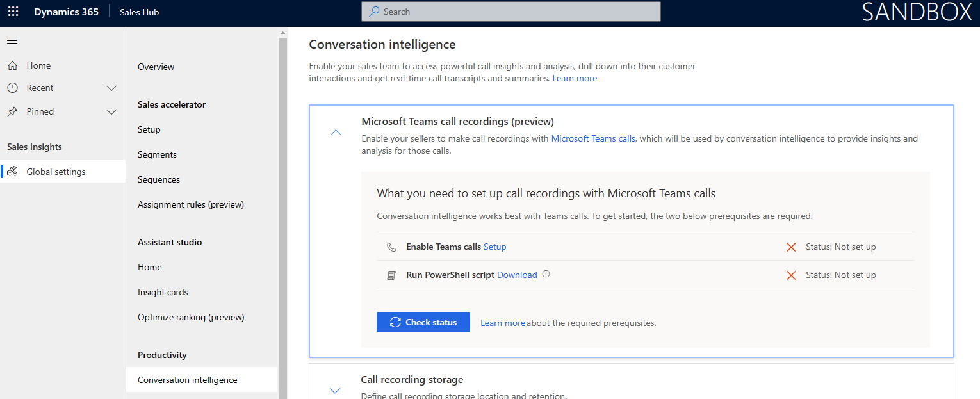Click the Check status button
The height and width of the screenshot is (399, 980).
tap(423, 322)
